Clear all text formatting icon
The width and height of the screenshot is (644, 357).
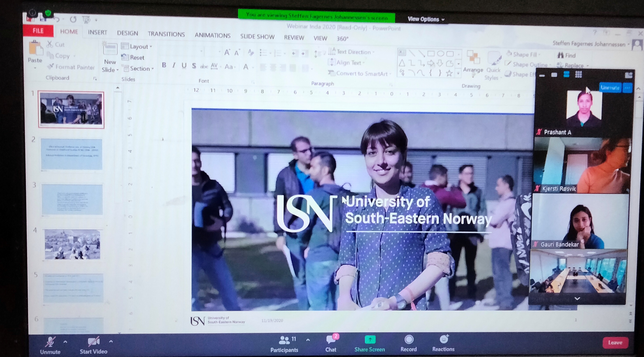[251, 52]
